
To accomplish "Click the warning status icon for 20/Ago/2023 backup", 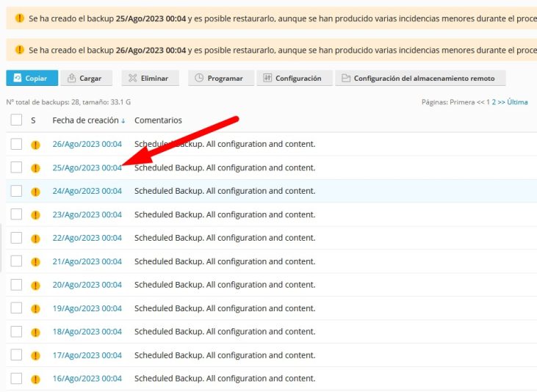I will [35, 286].
